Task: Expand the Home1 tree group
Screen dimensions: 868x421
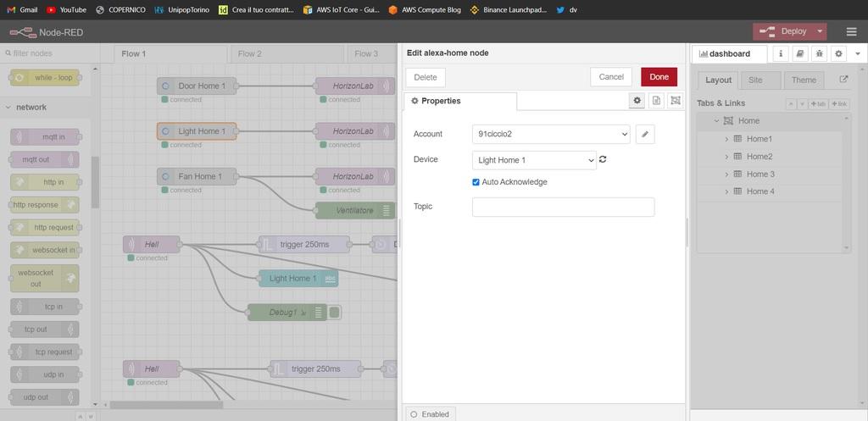Action: pyautogui.click(x=726, y=139)
